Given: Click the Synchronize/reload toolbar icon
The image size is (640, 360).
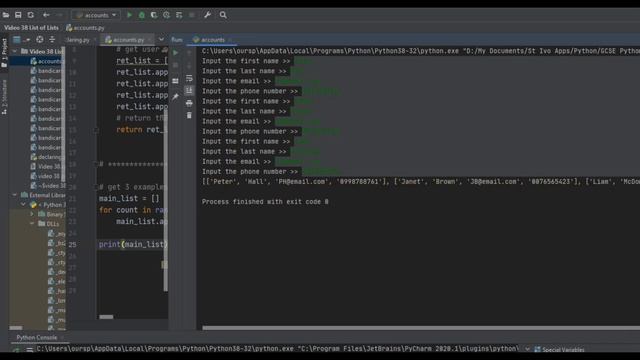Looking at the screenshot, I should (x=31, y=15).
